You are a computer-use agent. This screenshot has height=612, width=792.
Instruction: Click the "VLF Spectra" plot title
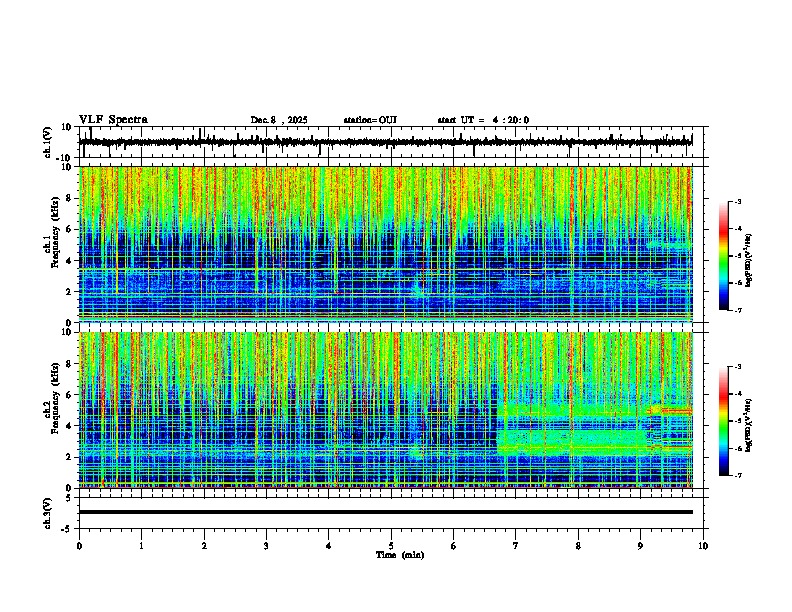click(x=113, y=120)
